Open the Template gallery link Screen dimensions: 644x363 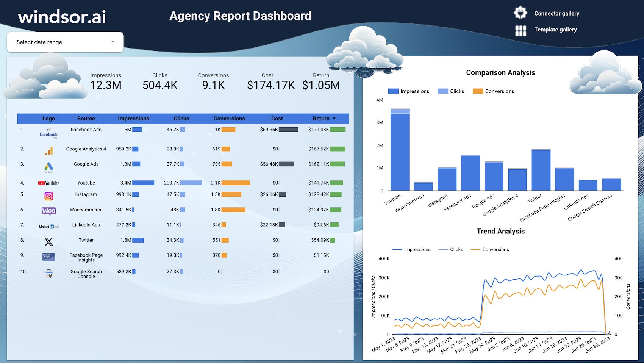click(x=555, y=30)
